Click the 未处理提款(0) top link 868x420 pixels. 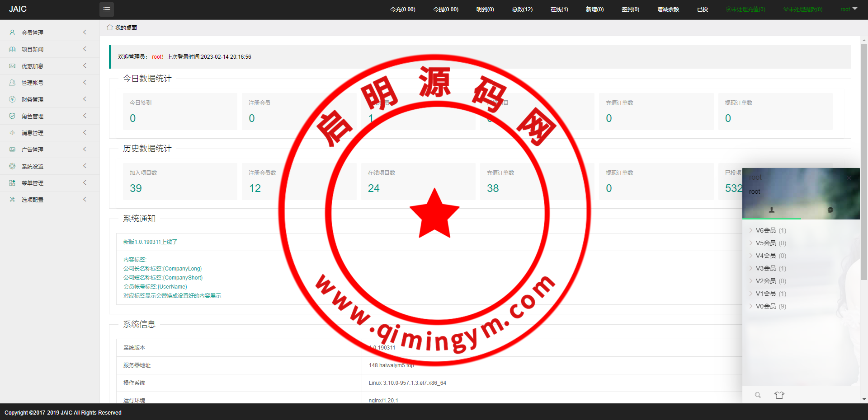pyautogui.click(x=803, y=9)
